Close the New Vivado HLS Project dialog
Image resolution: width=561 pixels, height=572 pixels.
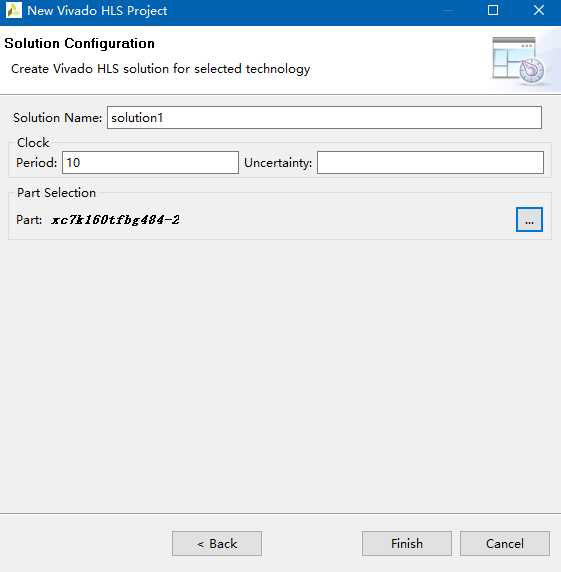(539, 10)
